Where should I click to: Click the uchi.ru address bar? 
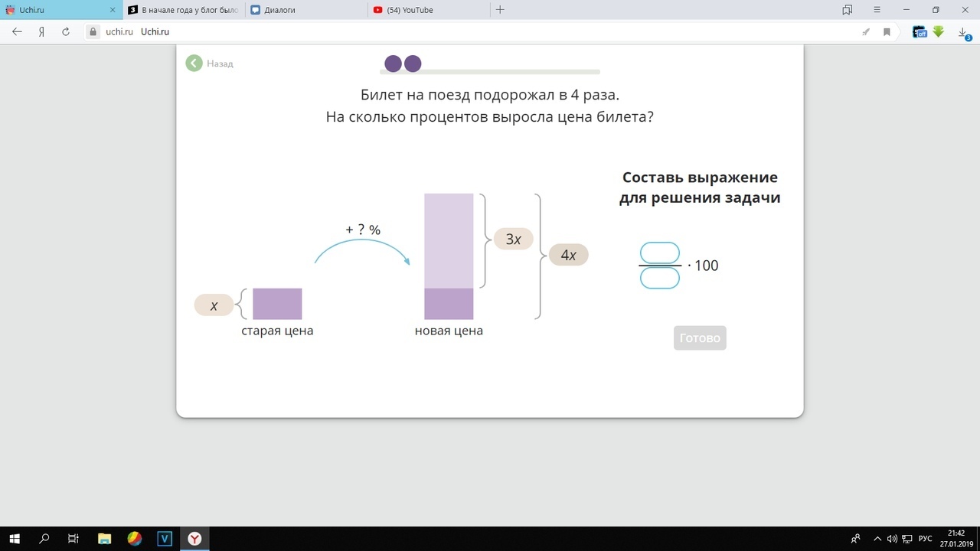coord(490,32)
